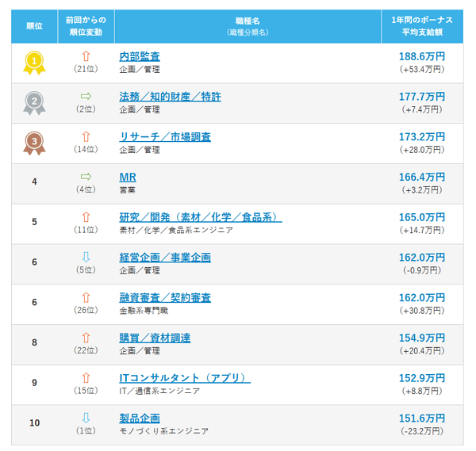Click the silver second-place medal icon

(x=34, y=103)
